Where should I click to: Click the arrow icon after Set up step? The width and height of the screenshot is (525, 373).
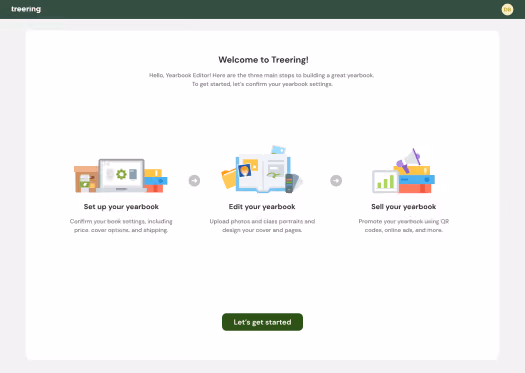194,180
